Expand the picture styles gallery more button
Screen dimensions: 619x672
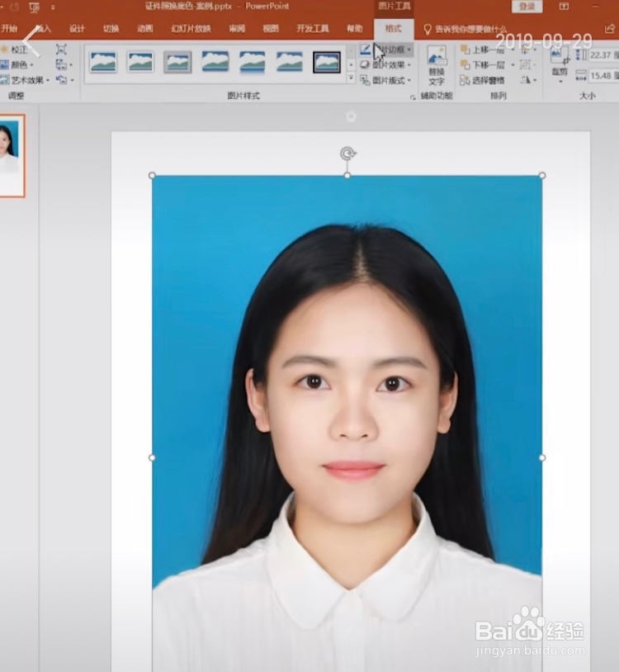click(351, 78)
